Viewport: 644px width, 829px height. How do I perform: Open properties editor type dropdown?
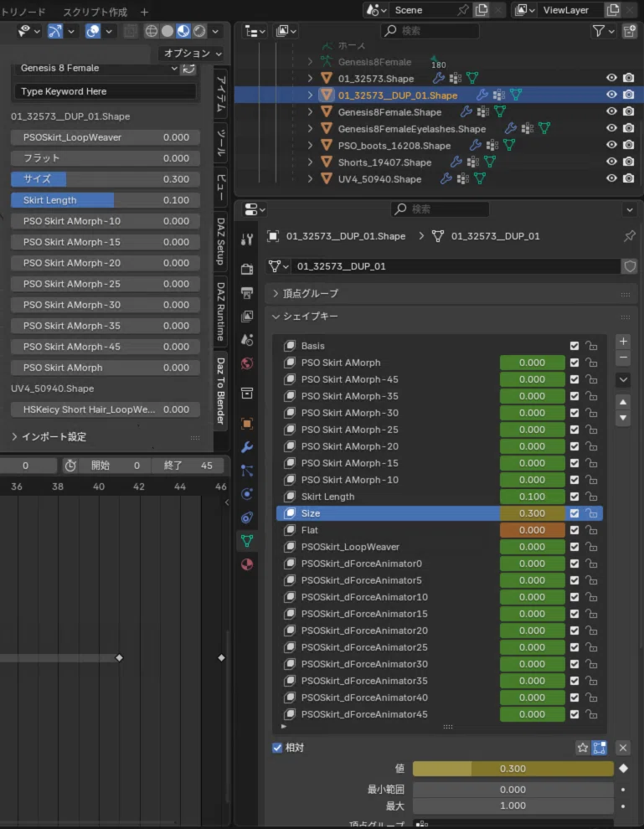coord(255,209)
